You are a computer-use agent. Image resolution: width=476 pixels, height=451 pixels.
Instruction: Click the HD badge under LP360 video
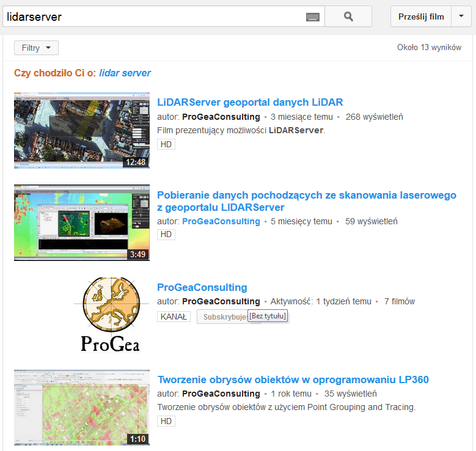pos(166,421)
